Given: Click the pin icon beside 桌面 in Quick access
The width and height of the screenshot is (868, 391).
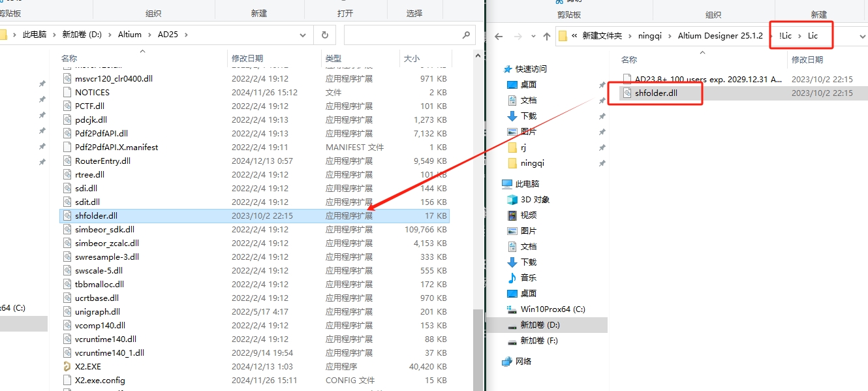Looking at the screenshot, I should click(x=602, y=84).
